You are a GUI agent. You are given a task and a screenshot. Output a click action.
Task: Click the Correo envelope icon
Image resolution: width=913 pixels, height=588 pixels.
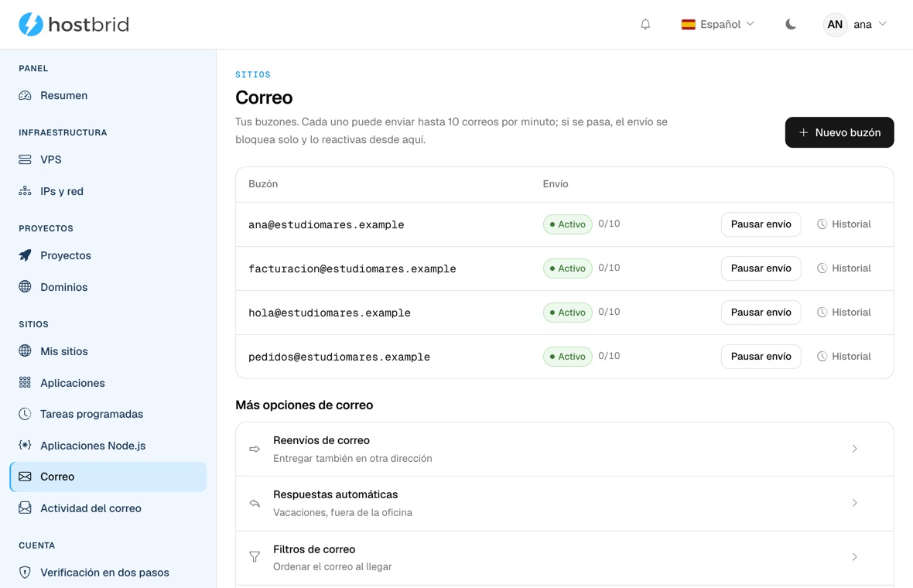25,477
